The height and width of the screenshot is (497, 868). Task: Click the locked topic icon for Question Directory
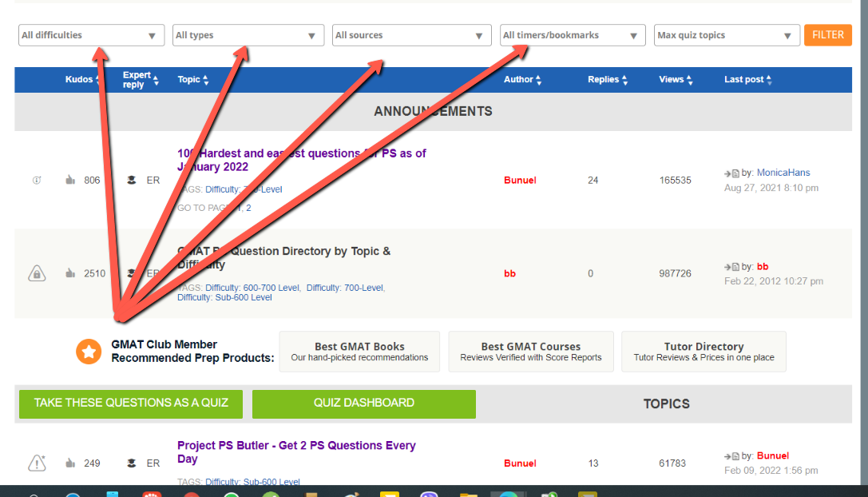tap(37, 273)
